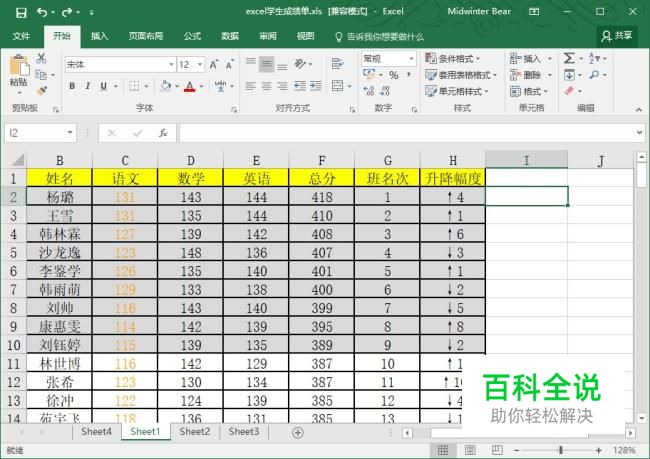
Task: Open number format dropdown 常规
Action: click(388, 59)
